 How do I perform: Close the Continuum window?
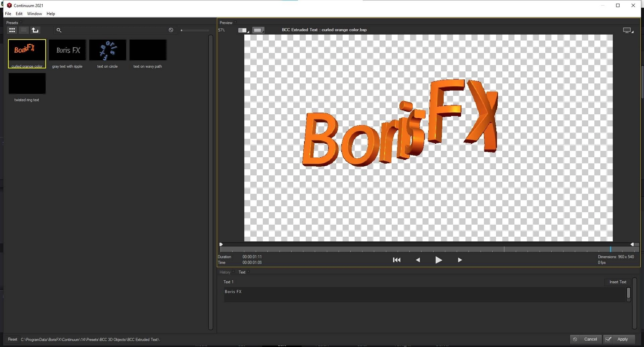pos(633,5)
